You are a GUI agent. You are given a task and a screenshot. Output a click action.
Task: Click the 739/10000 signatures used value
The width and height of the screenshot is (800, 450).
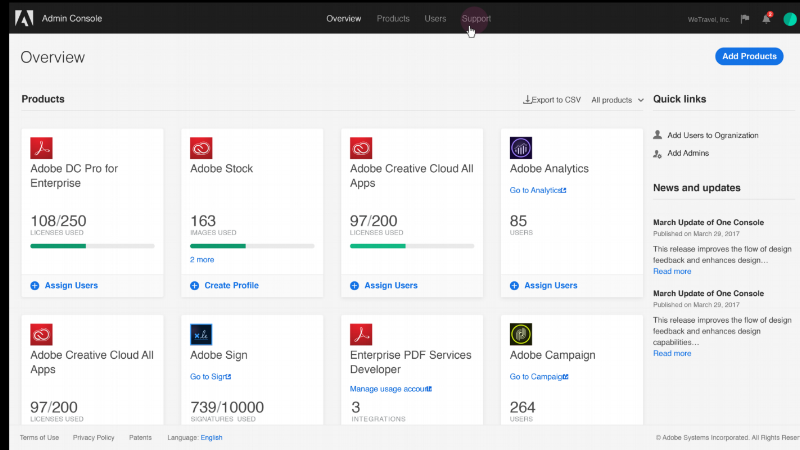coord(227,407)
